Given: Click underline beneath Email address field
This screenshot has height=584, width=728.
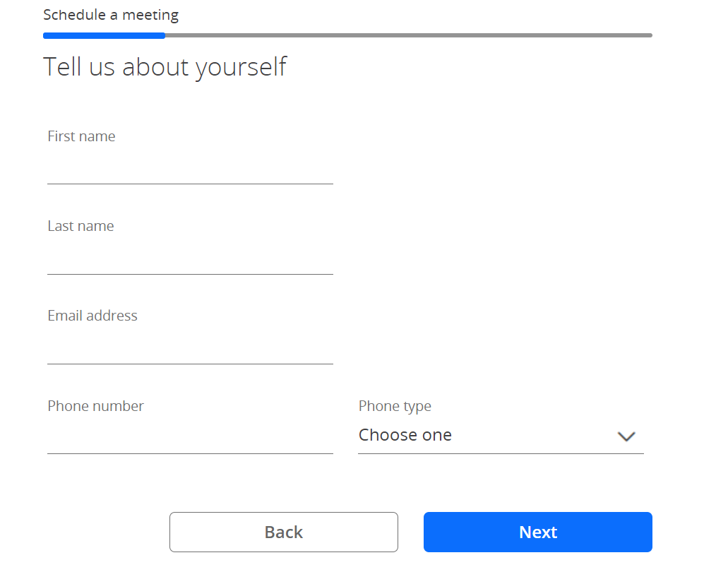Looking at the screenshot, I should (190, 364).
